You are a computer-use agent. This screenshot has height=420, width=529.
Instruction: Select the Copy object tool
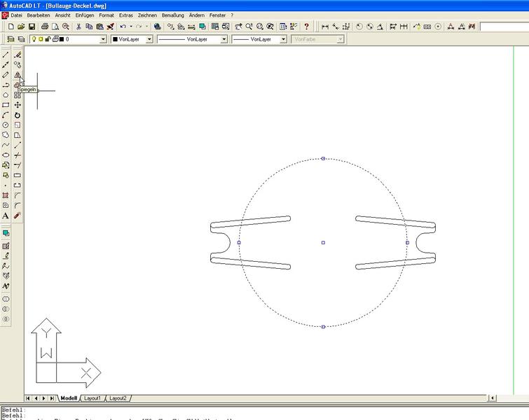click(x=18, y=64)
